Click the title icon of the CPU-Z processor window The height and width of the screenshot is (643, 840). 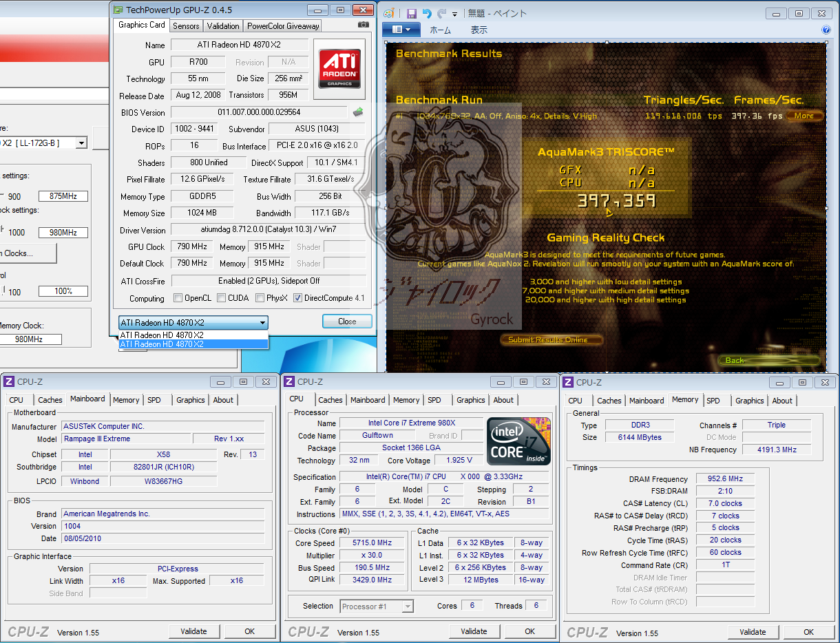click(289, 381)
